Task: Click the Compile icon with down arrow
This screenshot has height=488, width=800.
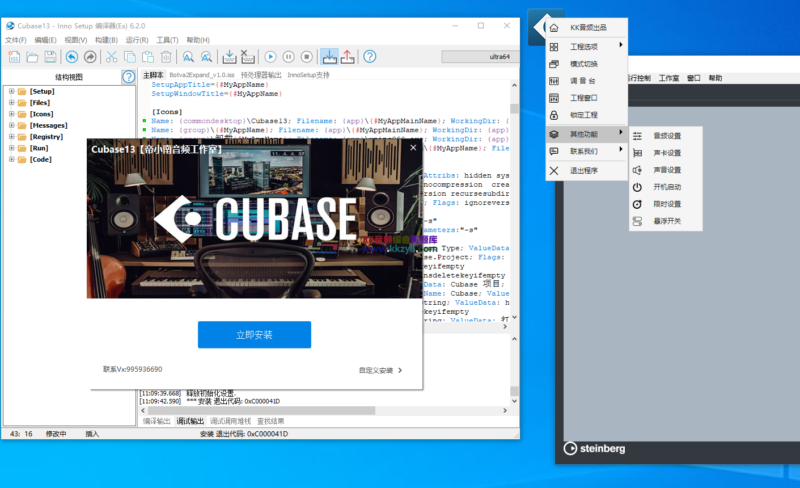Action: coord(230,57)
